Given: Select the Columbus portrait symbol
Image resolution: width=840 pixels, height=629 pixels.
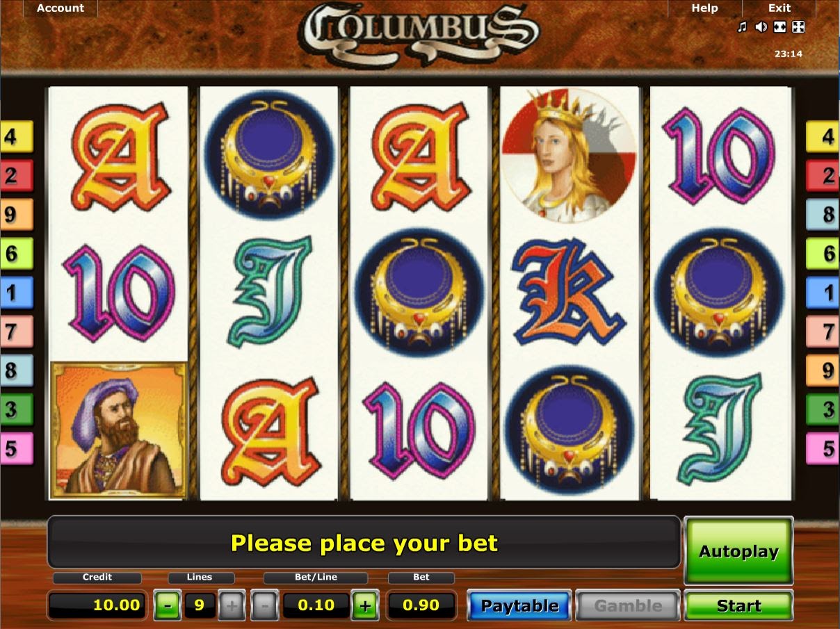Looking at the screenshot, I should point(119,430).
